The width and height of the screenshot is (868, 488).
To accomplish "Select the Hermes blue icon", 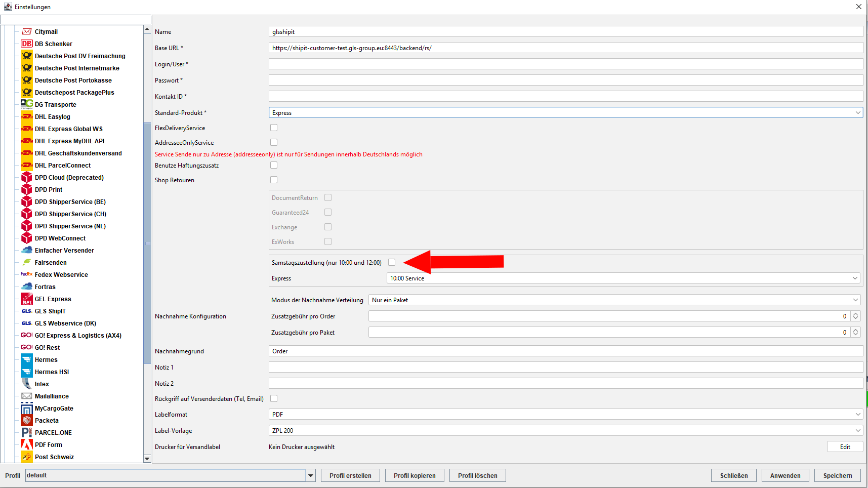I will point(27,359).
